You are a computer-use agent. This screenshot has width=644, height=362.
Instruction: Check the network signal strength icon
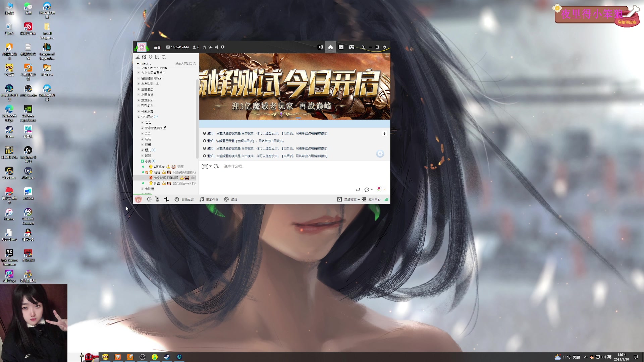386,199
